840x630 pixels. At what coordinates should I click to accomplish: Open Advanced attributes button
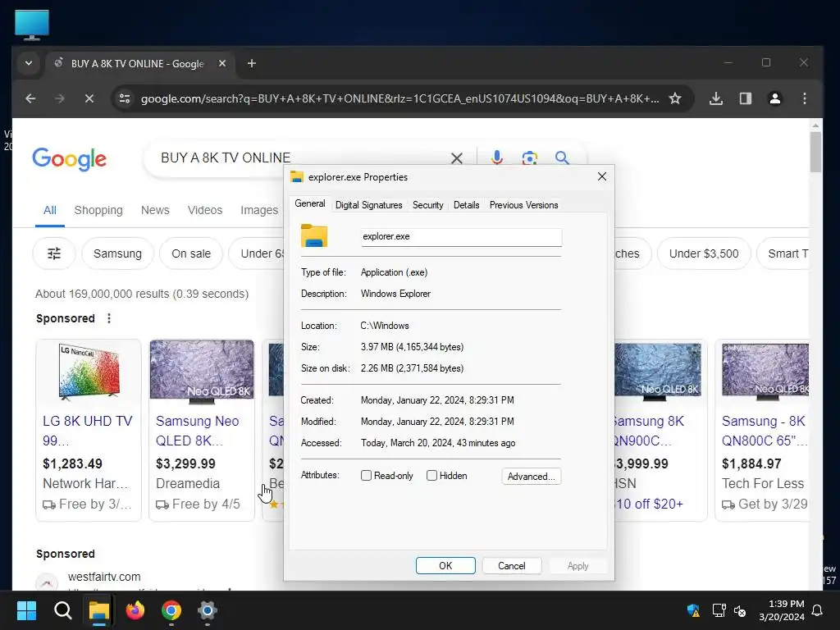pyautogui.click(x=532, y=477)
